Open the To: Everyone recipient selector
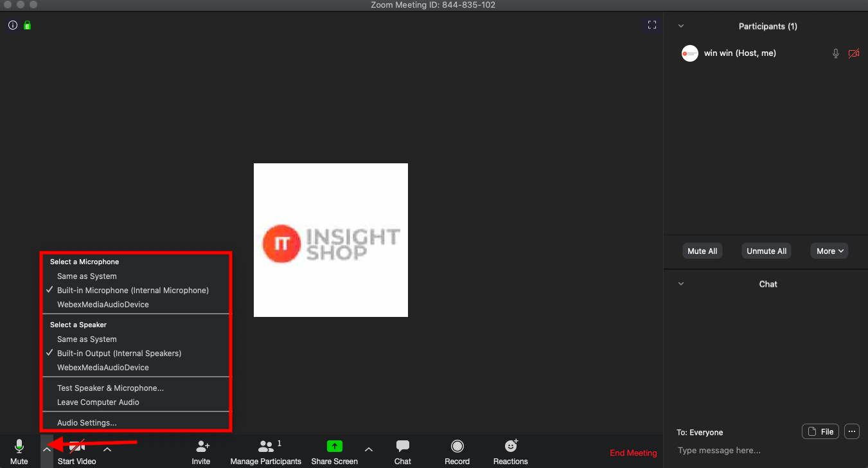868x468 pixels. [700, 433]
